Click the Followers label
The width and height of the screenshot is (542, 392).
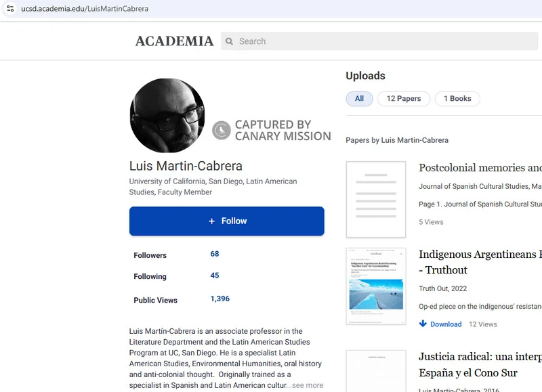coord(150,255)
